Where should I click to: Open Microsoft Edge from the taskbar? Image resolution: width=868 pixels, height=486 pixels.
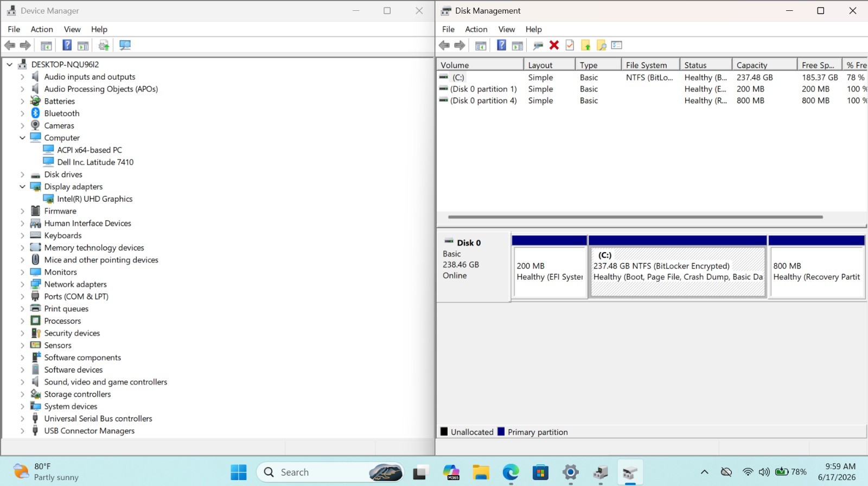click(510, 472)
